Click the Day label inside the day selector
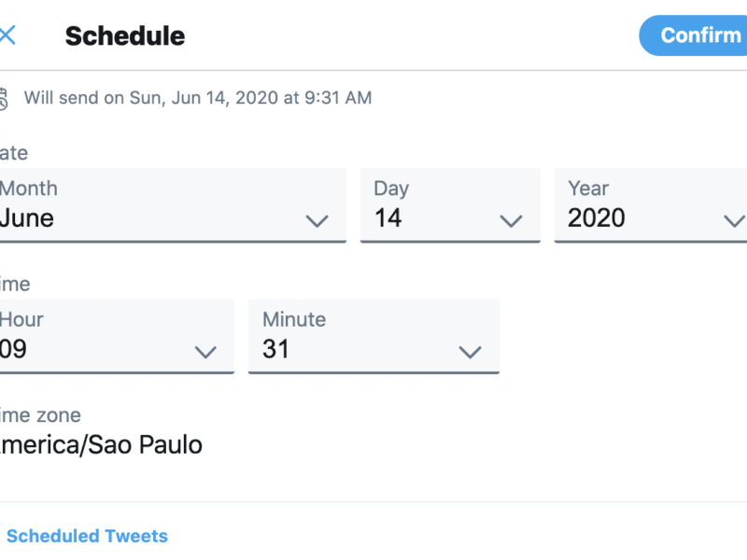 pyautogui.click(x=391, y=189)
